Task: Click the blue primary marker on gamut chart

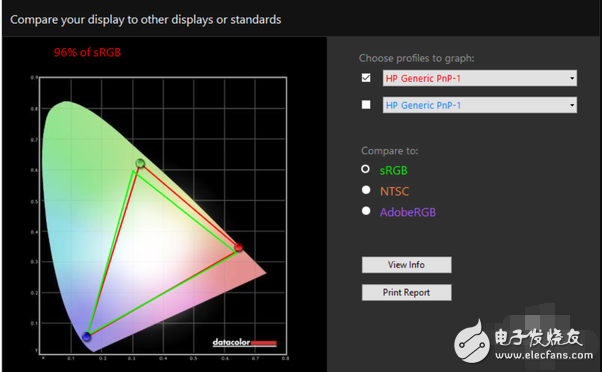Action: pyautogui.click(x=86, y=337)
